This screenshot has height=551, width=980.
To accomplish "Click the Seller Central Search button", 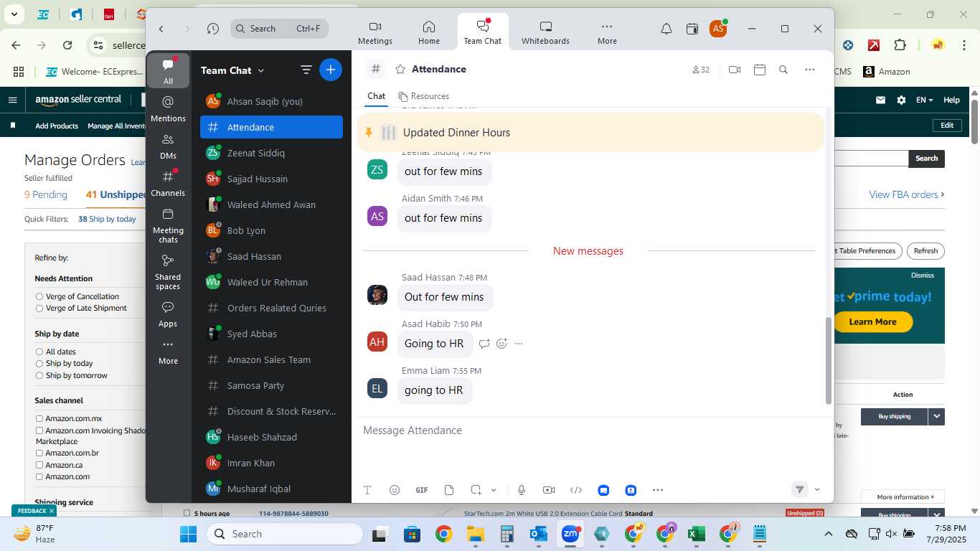I will [x=926, y=159].
